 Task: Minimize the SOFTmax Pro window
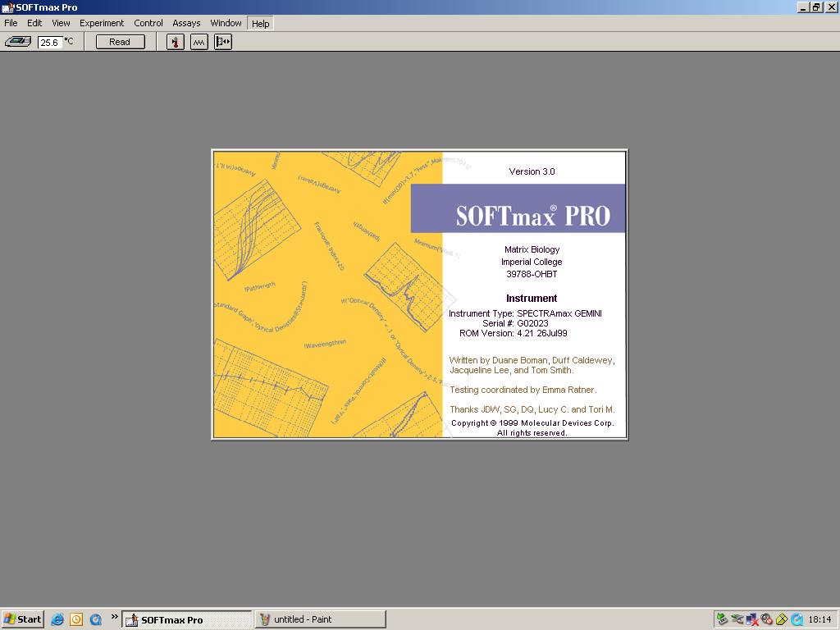[x=803, y=7]
